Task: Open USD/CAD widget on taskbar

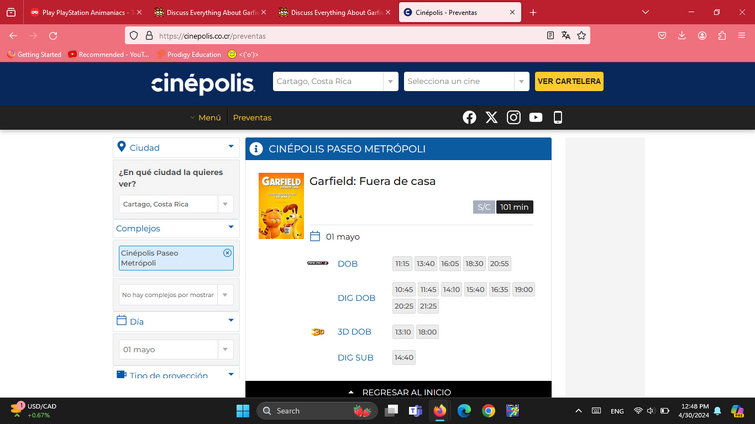Action: [33, 411]
